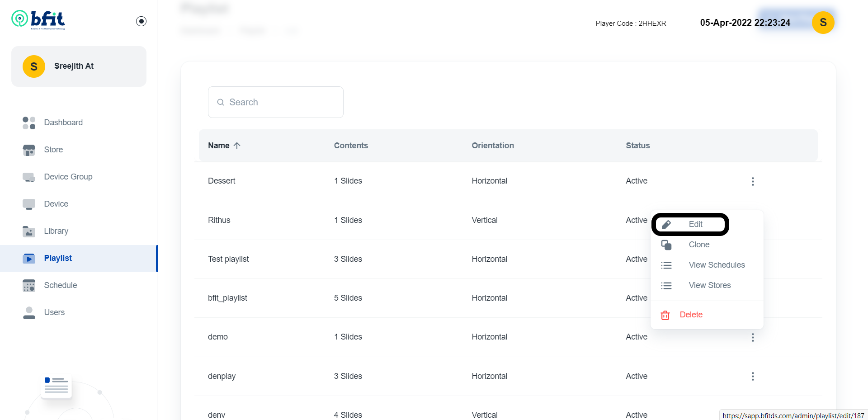Open the Dessert row options menu
The image size is (868, 420).
(x=753, y=181)
